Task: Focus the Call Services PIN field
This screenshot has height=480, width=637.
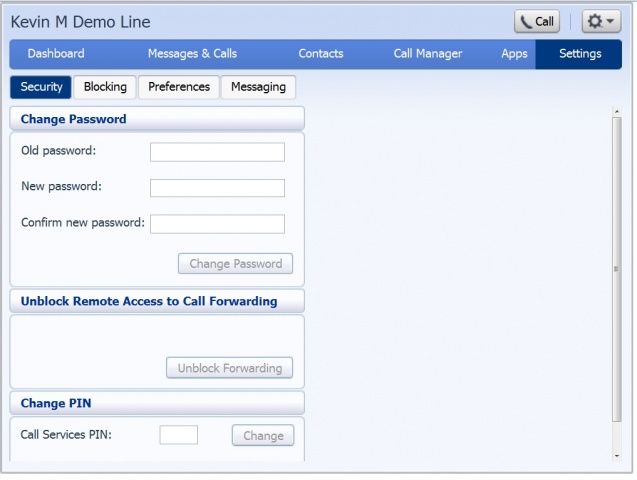Action: pos(179,435)
